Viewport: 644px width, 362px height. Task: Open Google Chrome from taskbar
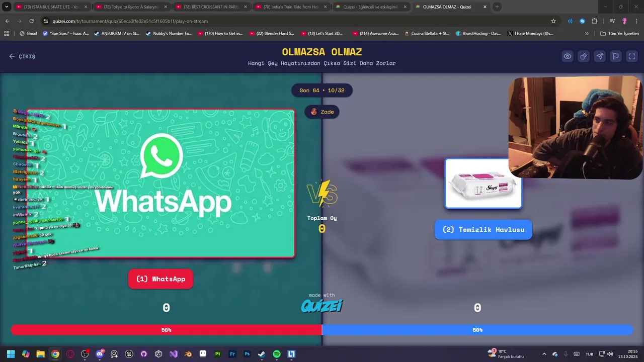click(x=55, y=354)
